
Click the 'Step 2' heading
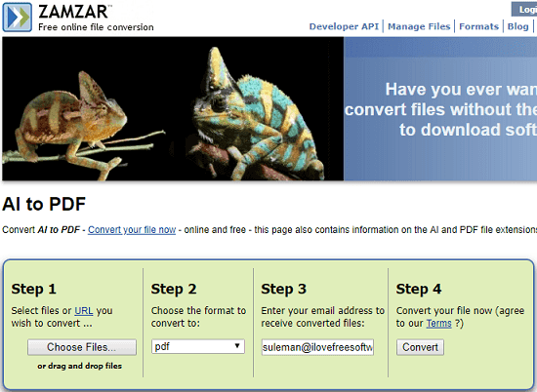(174, 289)
